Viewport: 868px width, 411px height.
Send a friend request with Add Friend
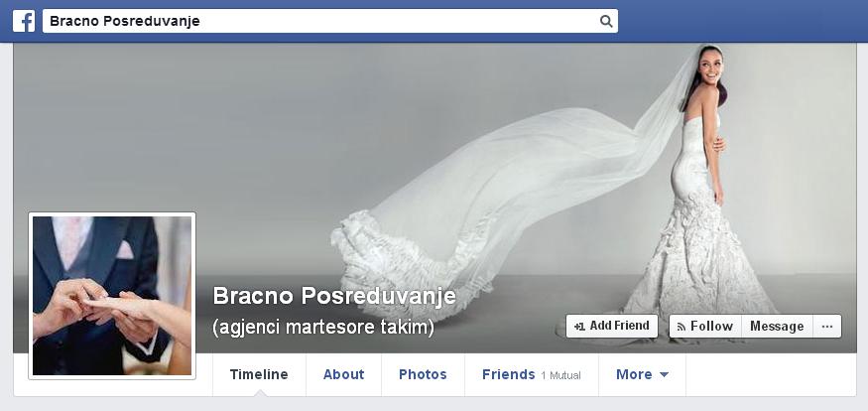click(612, 326)
